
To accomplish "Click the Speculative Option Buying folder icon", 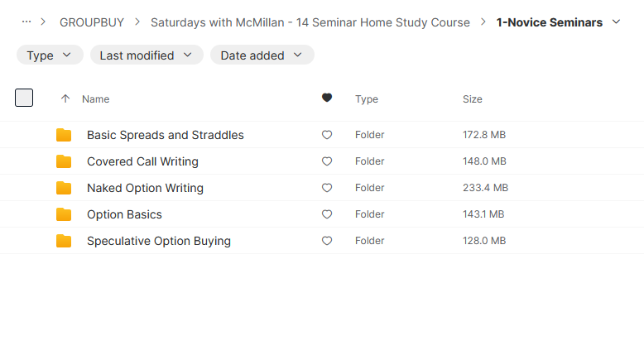I will 64,241.
